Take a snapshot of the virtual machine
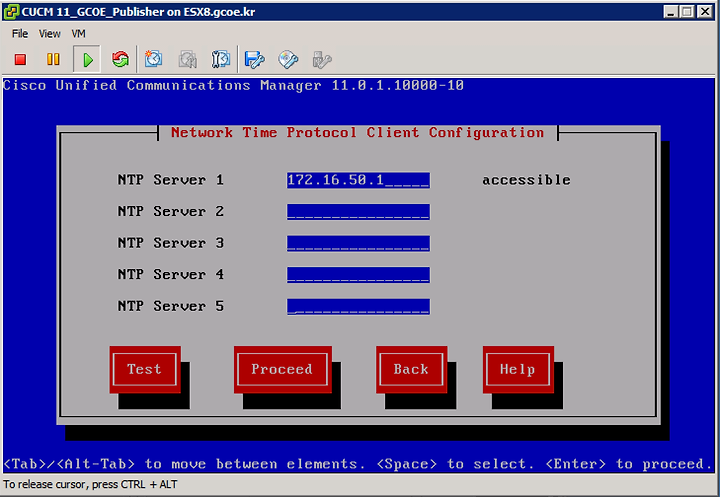The image size is (720, 497). (153, 59)
